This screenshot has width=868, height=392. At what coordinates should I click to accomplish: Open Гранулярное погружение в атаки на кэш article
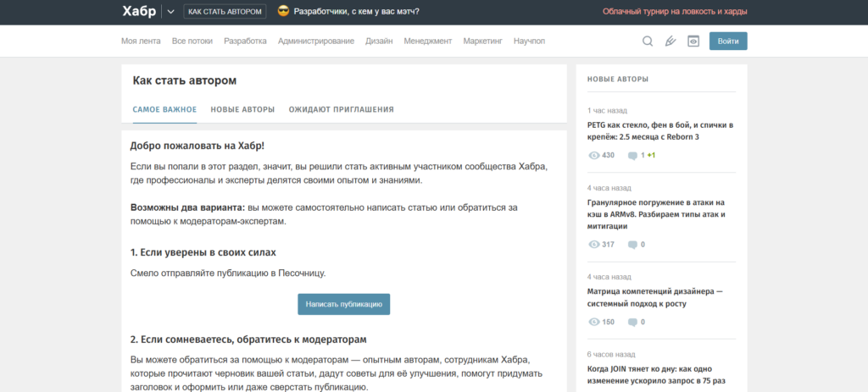point(656,214)
